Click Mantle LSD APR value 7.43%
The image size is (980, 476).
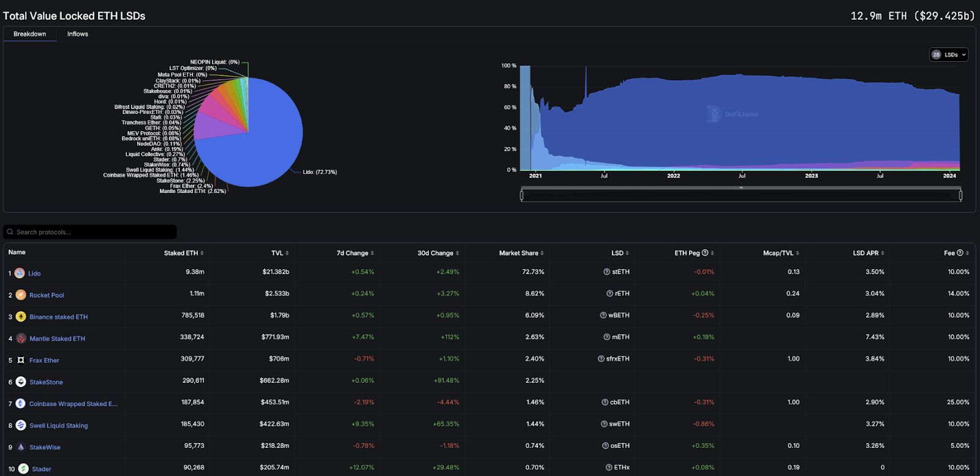pos(875,337)
